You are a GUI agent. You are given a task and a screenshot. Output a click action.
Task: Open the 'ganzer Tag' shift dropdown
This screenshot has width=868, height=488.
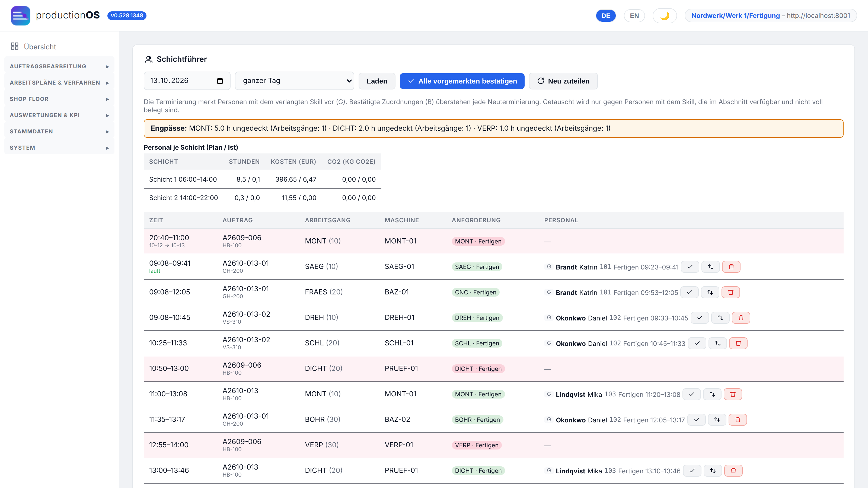click(294, 81)
